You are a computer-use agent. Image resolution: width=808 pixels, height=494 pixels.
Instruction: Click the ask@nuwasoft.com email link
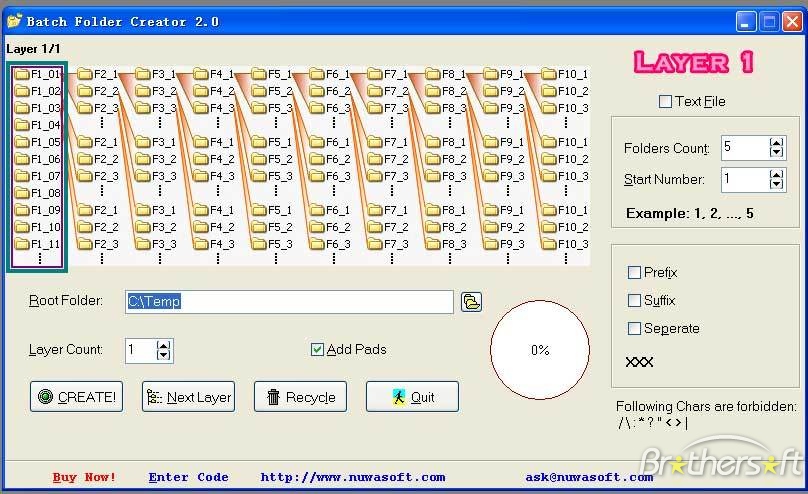[x=589, y=478]
